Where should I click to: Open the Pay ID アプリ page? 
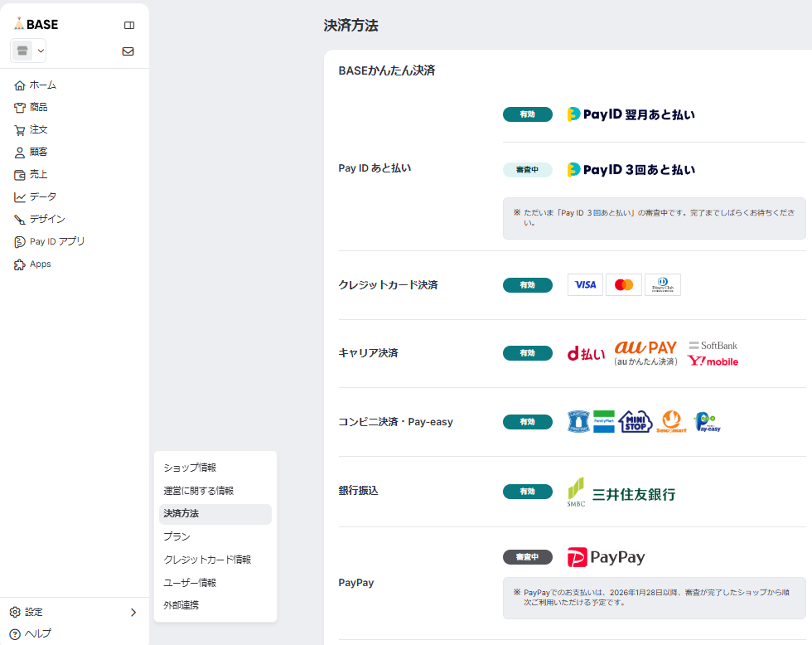[x=56, y=241]
